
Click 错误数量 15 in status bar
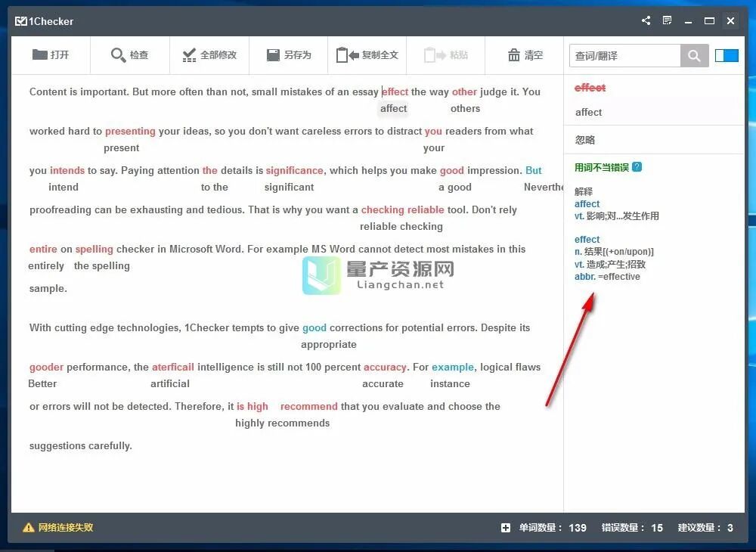tap(632, 528)
